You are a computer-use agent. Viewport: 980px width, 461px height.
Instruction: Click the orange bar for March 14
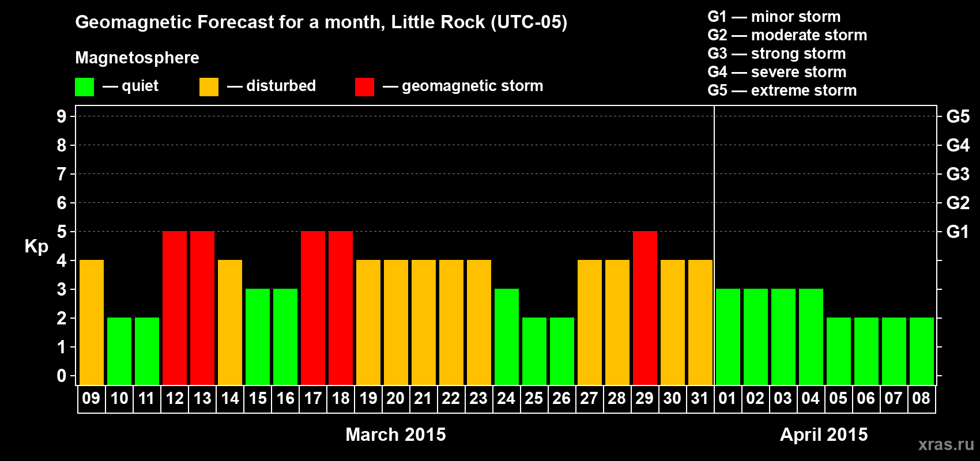click(230, 323)
